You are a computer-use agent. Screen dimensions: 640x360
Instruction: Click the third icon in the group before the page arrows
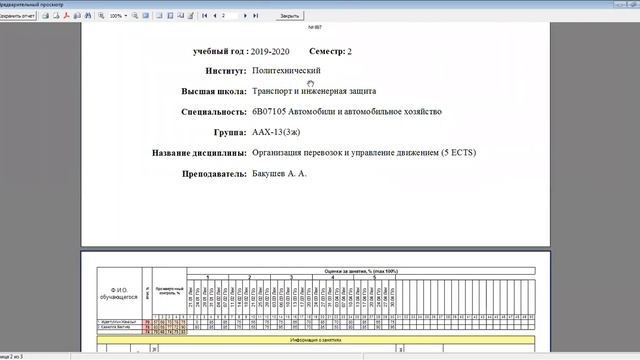tap(180, 16)
